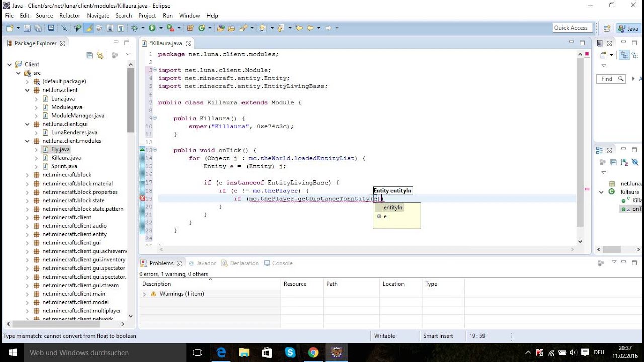Image resolution: width=644 pixels, height=362 pixels.
Task: Open the Refactor menu
Action: 69,16
